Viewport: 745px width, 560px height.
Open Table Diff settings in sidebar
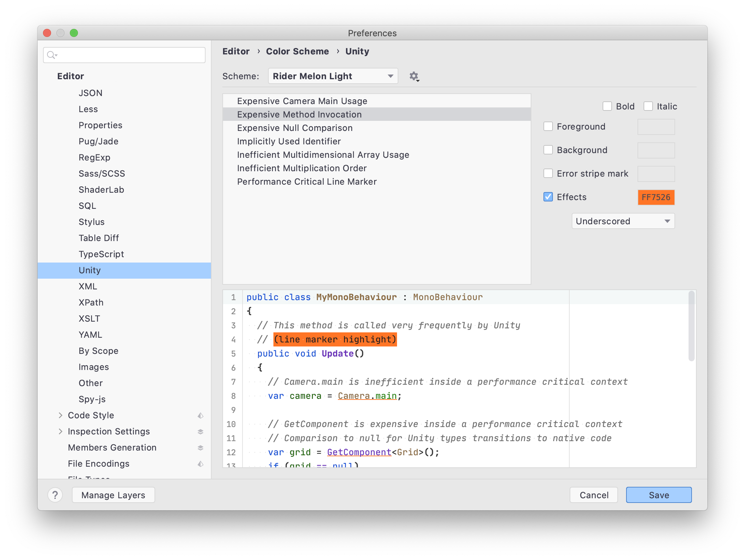pyautogui.click(x=124, y=238)
